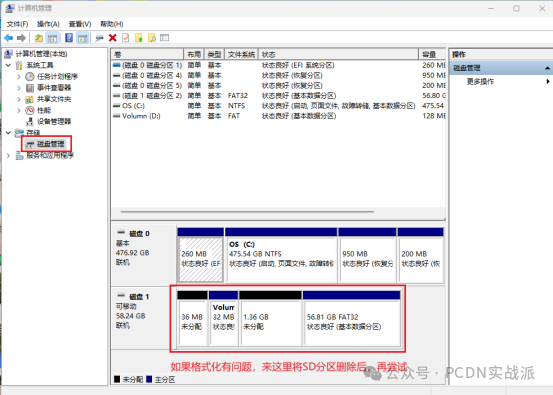Click the 共享文件夹 tree icon
Viewport: 553px width, 395px height.
(30, 99)
